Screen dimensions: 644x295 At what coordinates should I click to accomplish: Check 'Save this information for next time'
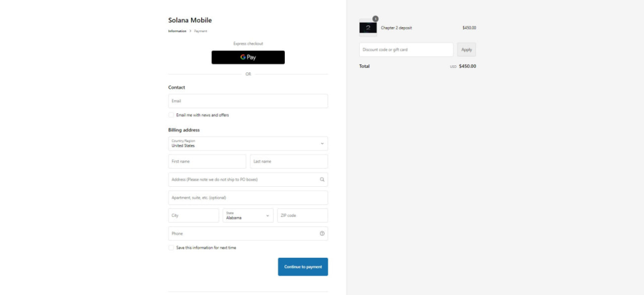tap(171, 248)
